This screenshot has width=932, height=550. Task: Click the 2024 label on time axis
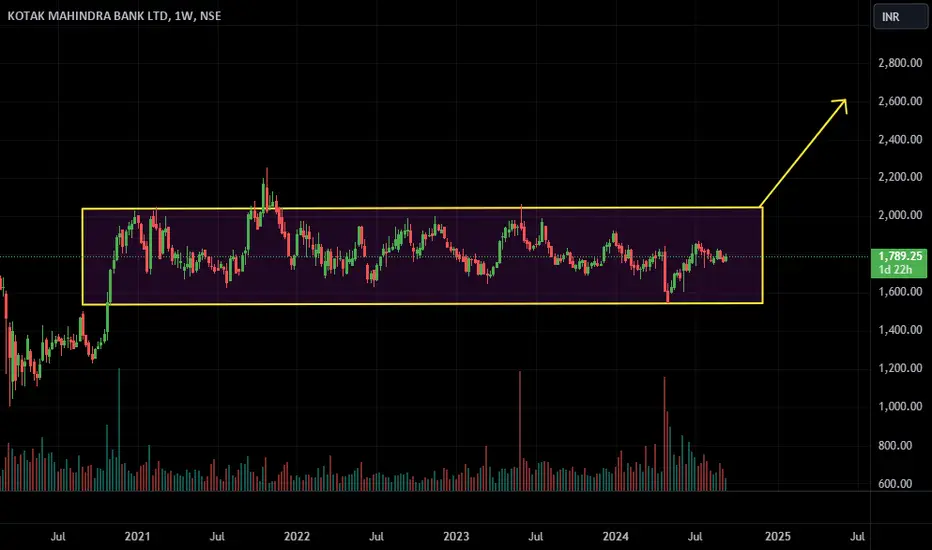(615, 536)
